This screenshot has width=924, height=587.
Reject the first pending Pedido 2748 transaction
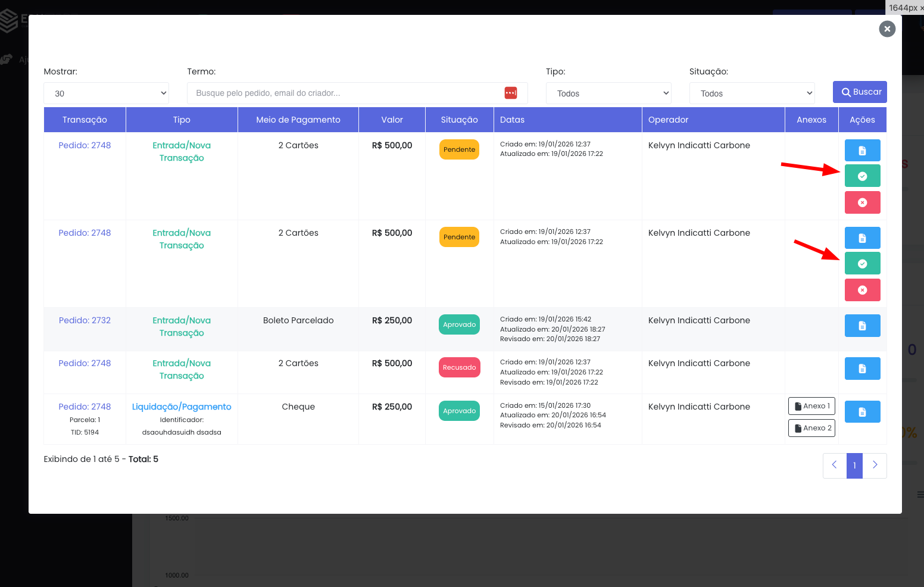coord(862,203)
